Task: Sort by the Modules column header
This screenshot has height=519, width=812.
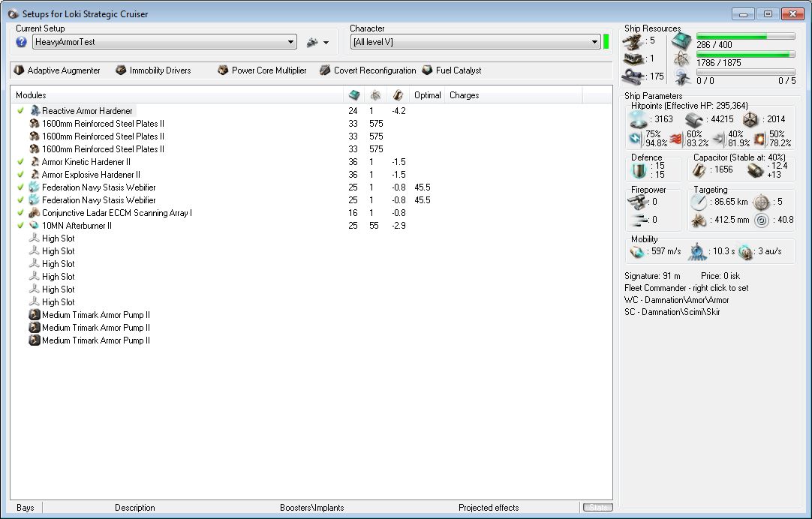Action: (x=177, y=95)
